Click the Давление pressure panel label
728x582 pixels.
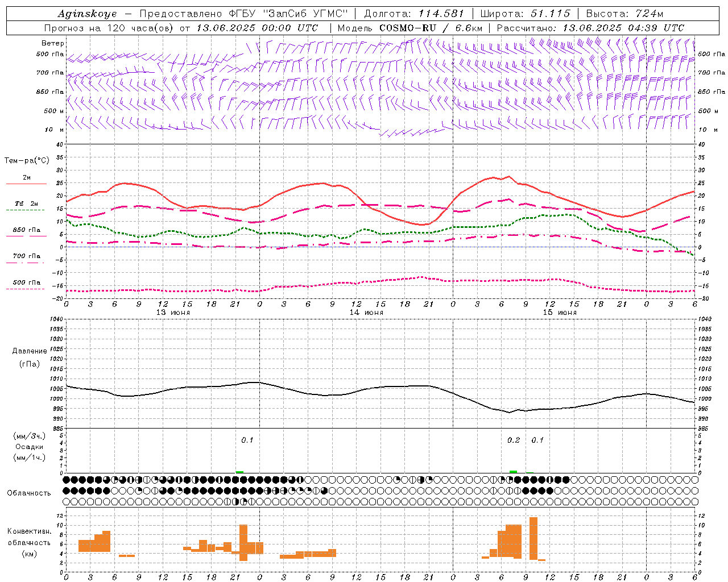(30, 351)
